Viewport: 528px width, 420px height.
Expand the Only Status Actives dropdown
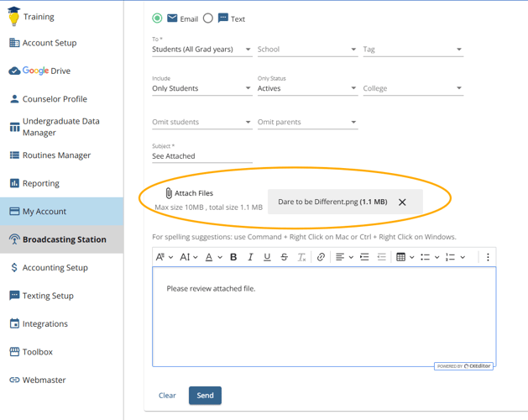tap(306, 88)
